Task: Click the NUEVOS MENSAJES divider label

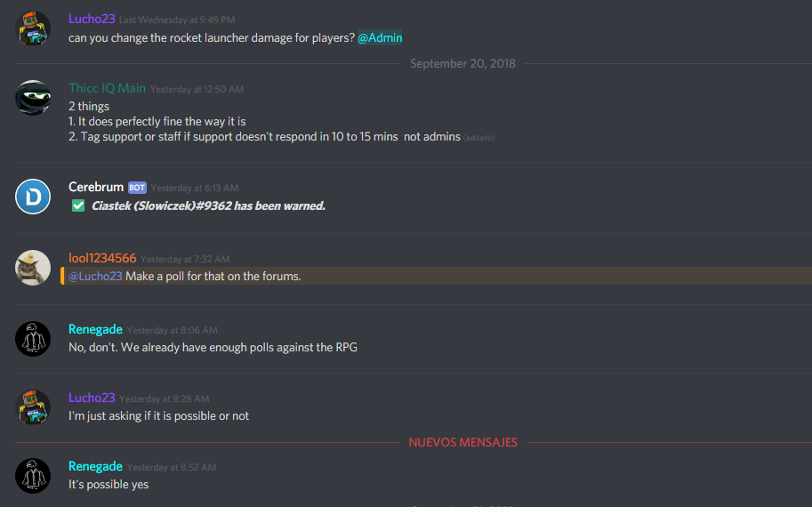Action: tap(463, 442)
